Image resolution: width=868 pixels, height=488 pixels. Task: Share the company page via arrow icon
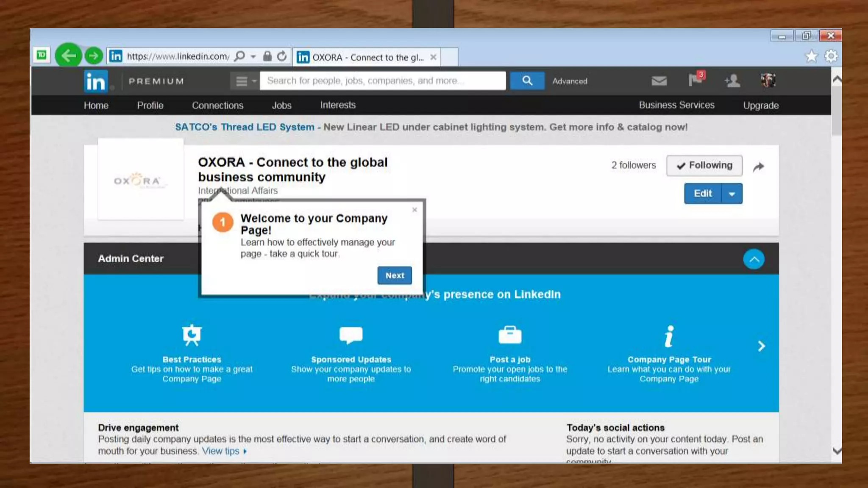[x=758, y=166]
